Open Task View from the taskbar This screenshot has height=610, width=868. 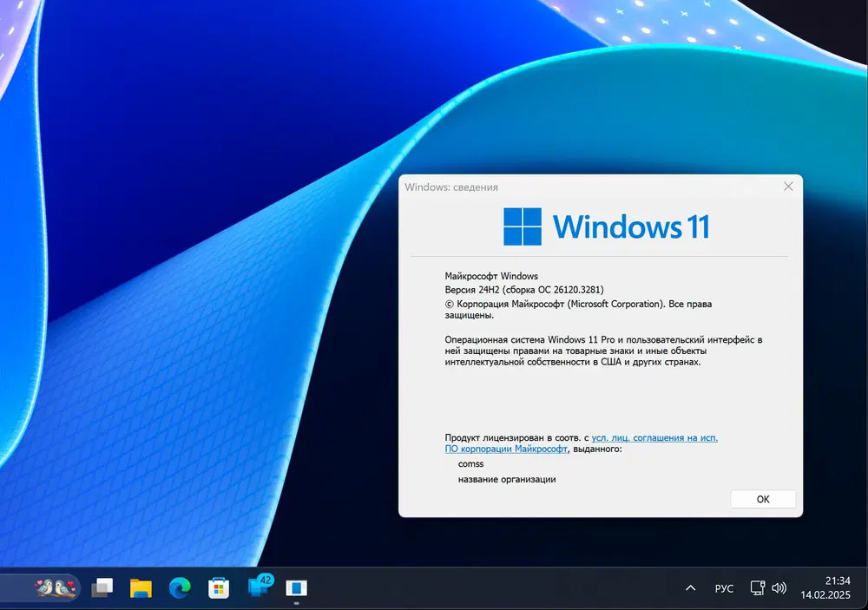(x=102, y=587)
